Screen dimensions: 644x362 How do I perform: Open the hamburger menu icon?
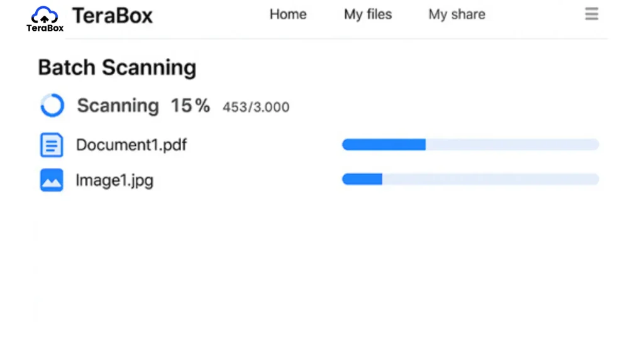tap(591, 14)
